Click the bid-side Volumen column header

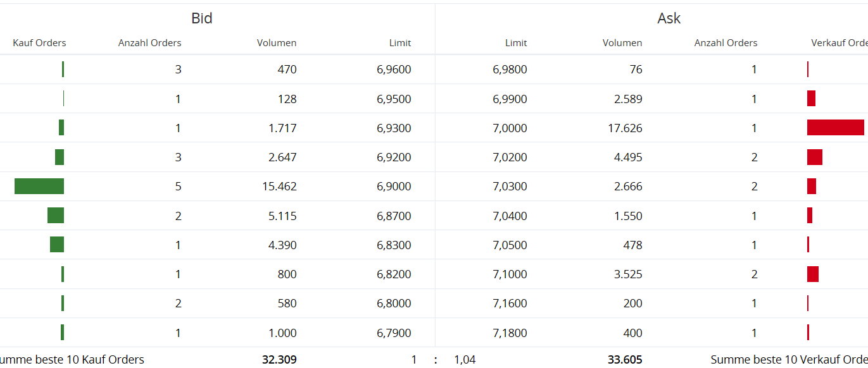point(277,43)
